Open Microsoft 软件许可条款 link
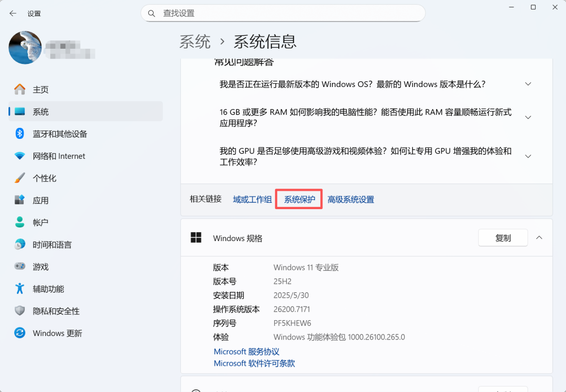Image resolution: width=566 pixels, height=392 pixels. click(255, 363)
